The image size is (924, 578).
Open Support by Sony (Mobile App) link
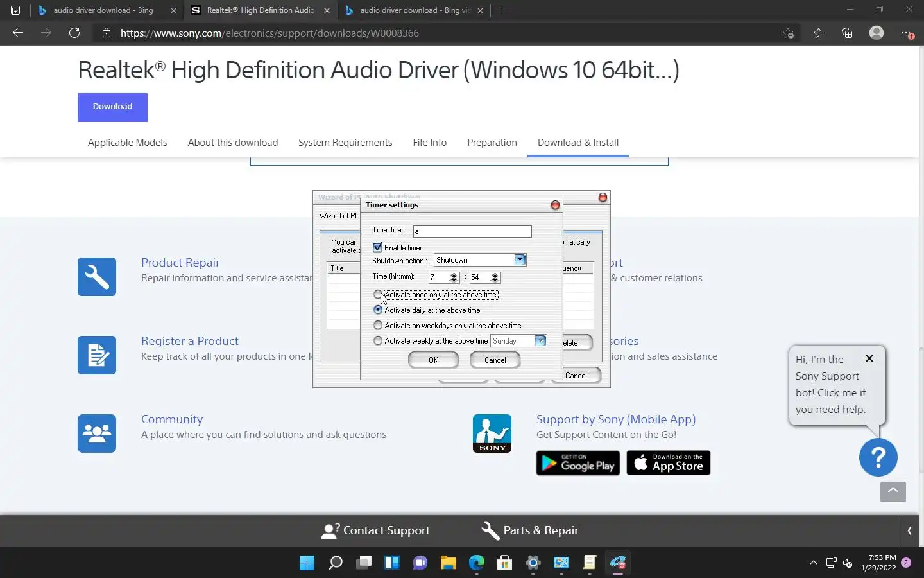pos(616,419)
